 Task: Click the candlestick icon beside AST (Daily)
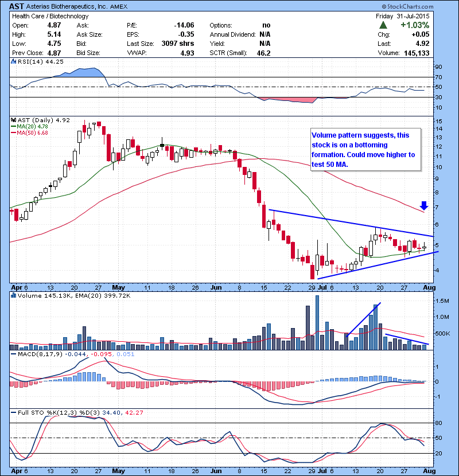click(x=13, y=120)
